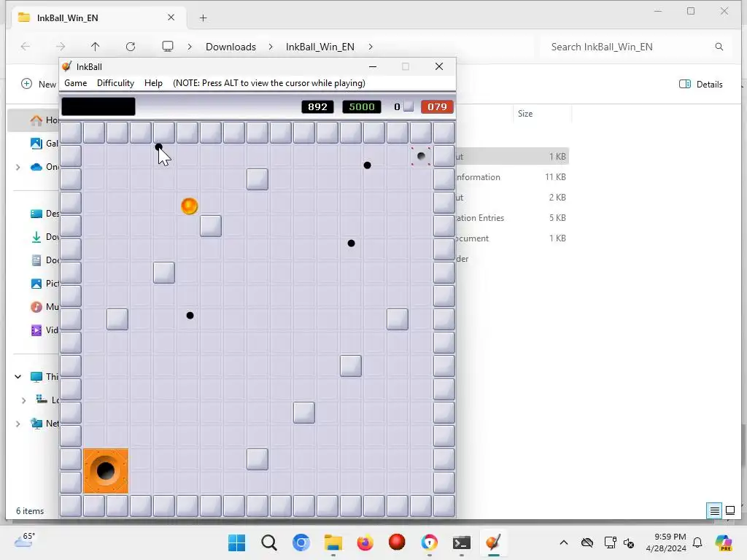Click the Documents icon in navigation pane
This screenshot has width=747, height=560.
coord(36,260)
